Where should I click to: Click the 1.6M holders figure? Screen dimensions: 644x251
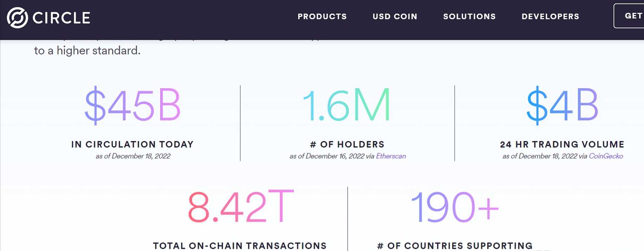point(347,105)
